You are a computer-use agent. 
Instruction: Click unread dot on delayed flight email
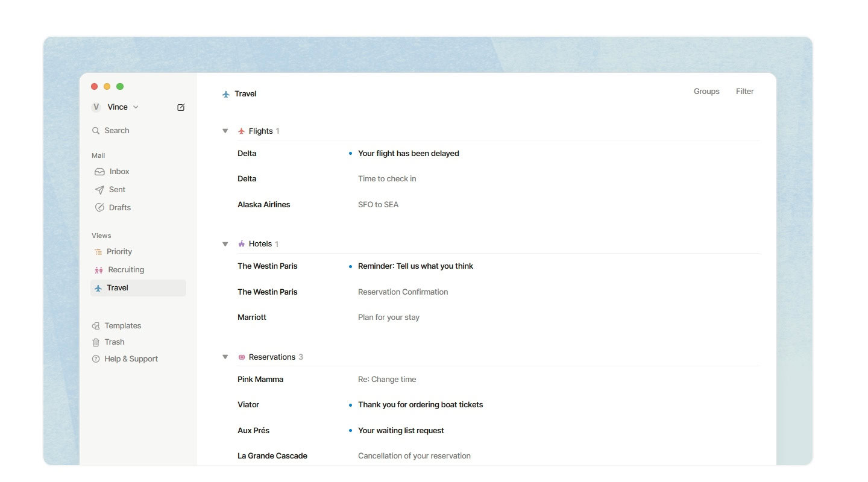tap(350, 154)
